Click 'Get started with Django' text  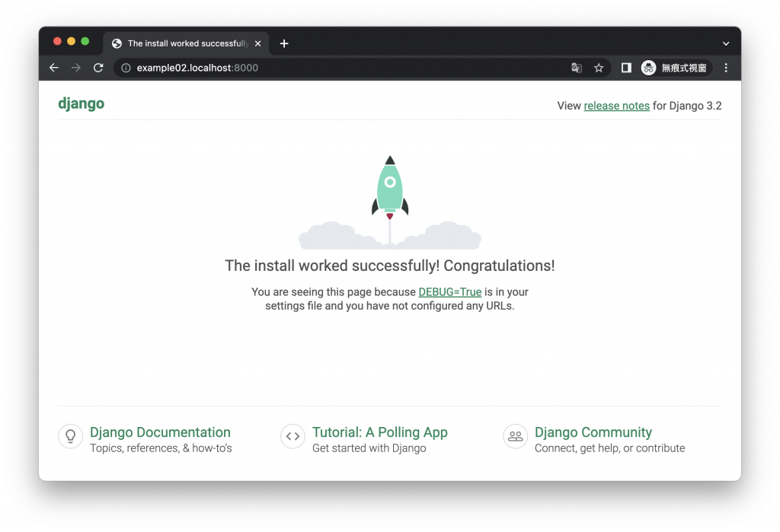click(369, 448)
